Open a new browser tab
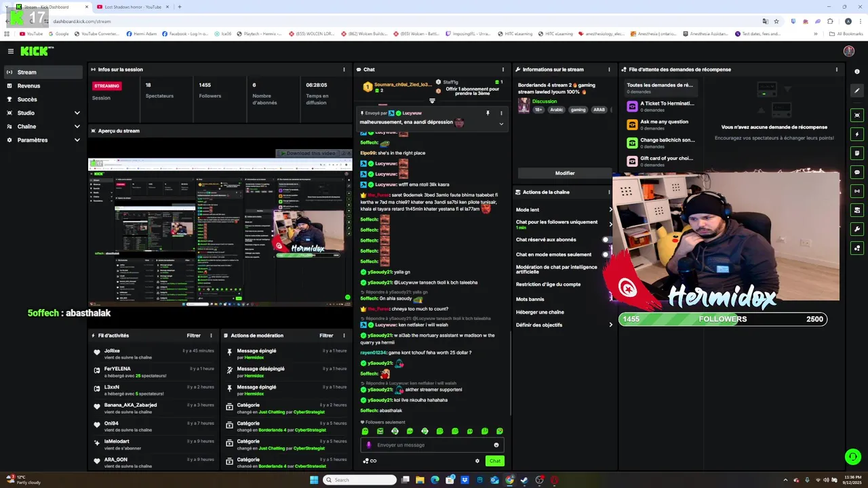 (179, 7)
